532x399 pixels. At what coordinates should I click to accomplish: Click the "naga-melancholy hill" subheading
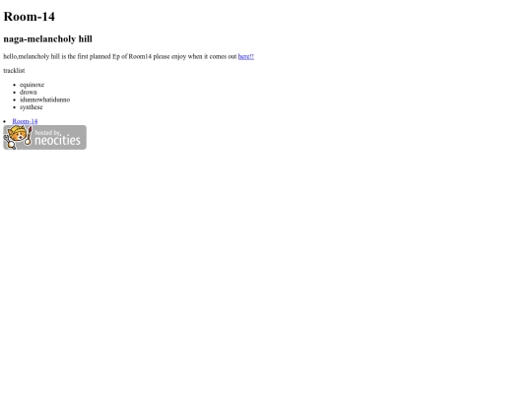click(48, 39)
